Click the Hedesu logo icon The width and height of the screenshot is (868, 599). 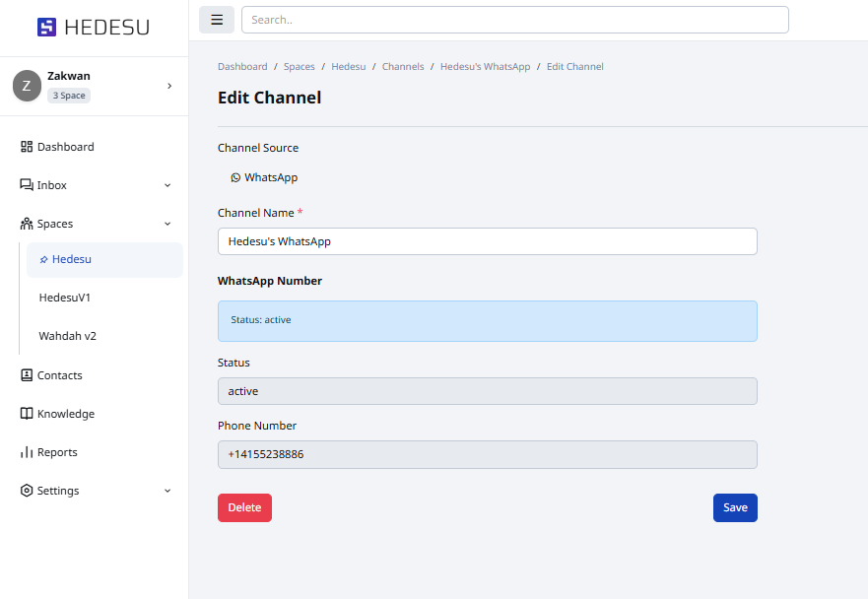46,28
